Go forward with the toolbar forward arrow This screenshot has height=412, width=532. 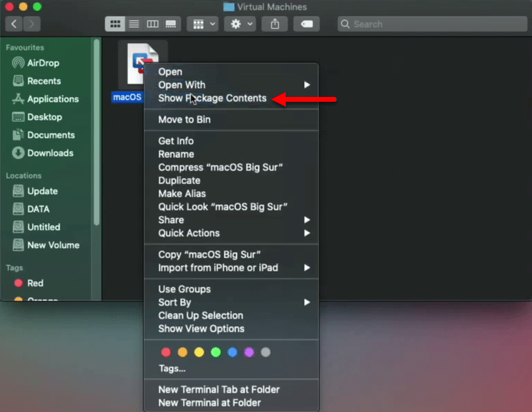[32, 24]
